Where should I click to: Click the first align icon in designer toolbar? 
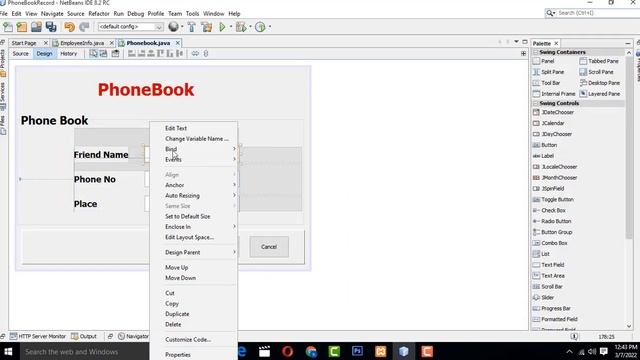pyautogui.click(x=131, y=53)
